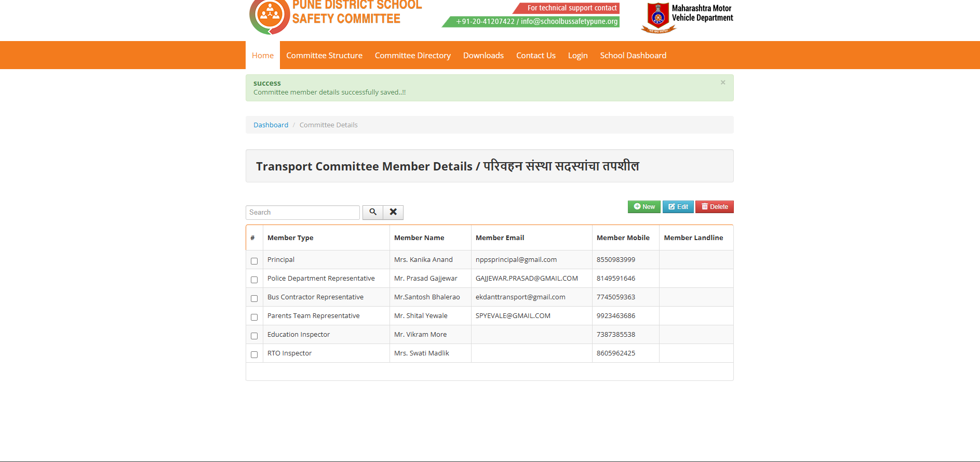The width and height of the screenshot is (980, 462).
Task: Click mobile number 7387385538
Action: point(616,334)
